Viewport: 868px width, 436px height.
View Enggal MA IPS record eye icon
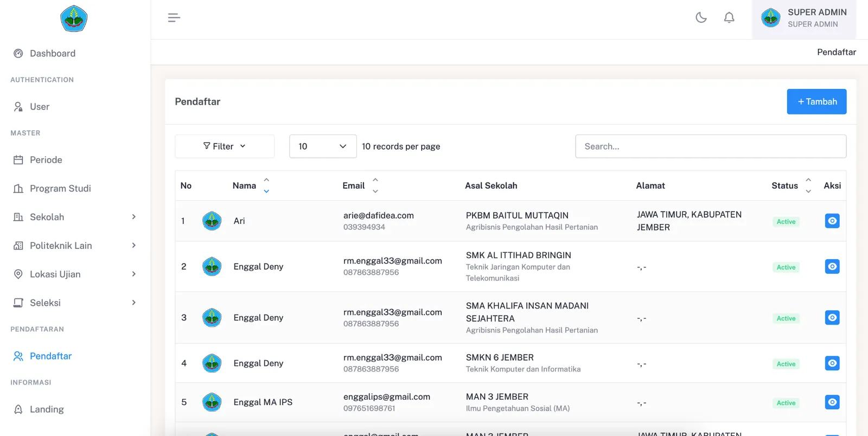coord(832,402)
